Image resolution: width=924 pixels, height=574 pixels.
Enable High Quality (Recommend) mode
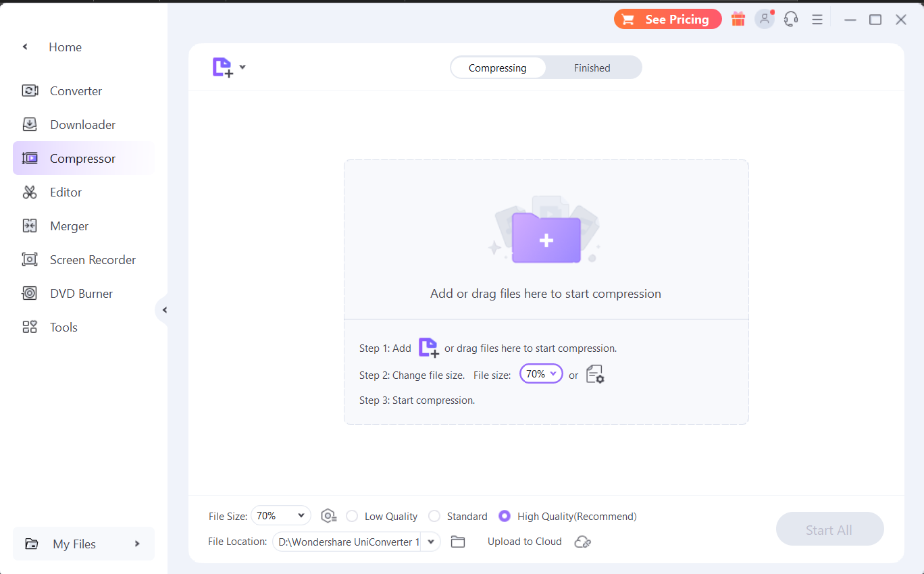(505, 516)
